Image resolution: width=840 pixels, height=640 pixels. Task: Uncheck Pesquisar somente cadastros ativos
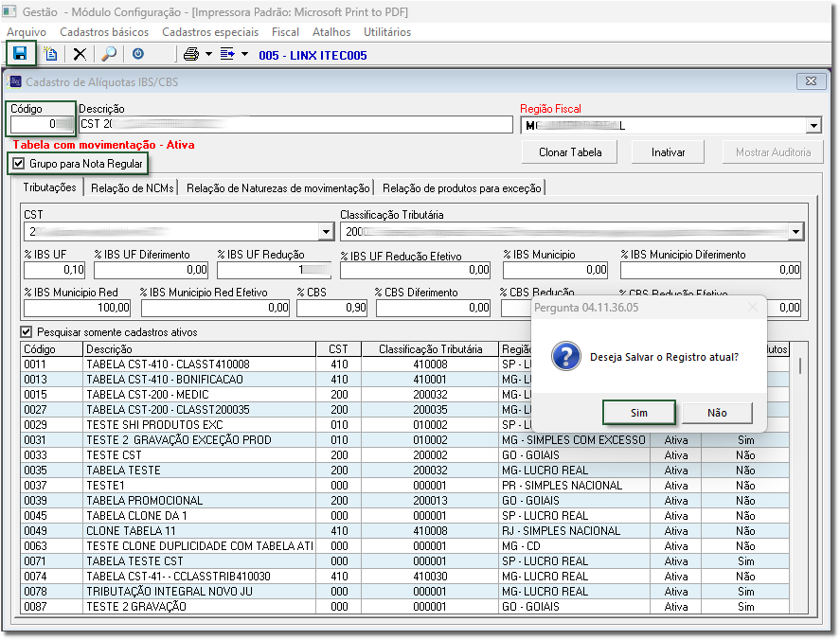click(x=27, y=332)
